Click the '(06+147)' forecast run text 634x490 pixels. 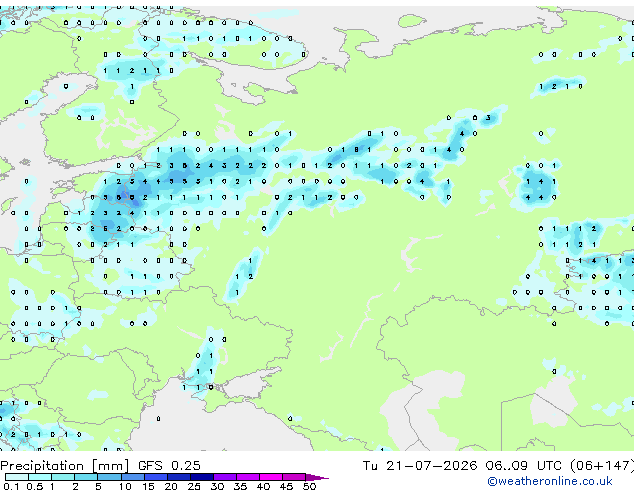602,465
